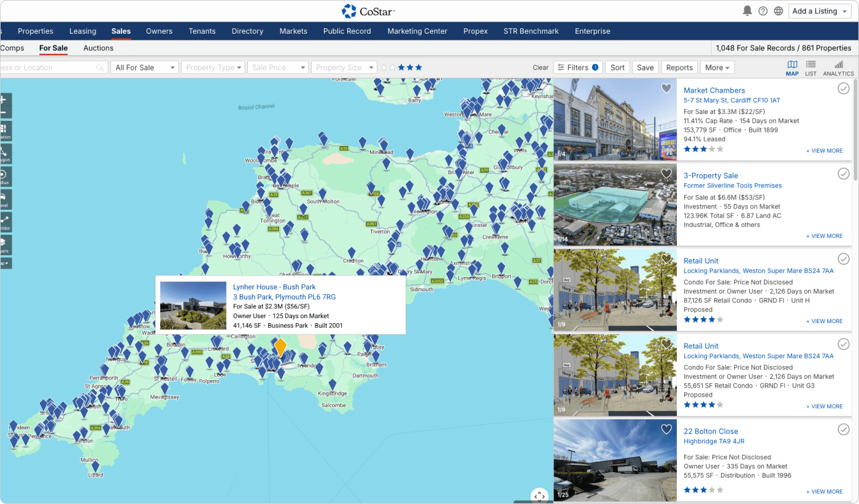Expand the All For Sale dropdown

click(144, 67)
